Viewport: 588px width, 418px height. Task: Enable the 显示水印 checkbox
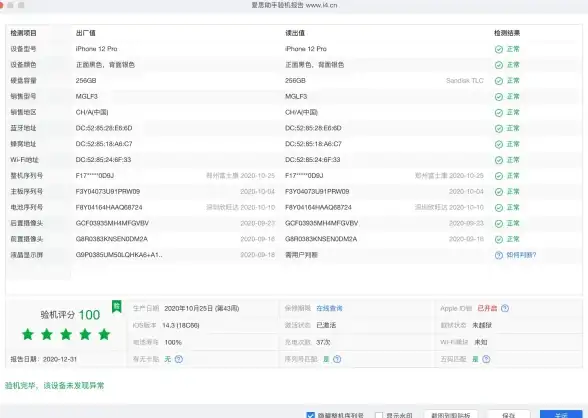tap(379, 415)
